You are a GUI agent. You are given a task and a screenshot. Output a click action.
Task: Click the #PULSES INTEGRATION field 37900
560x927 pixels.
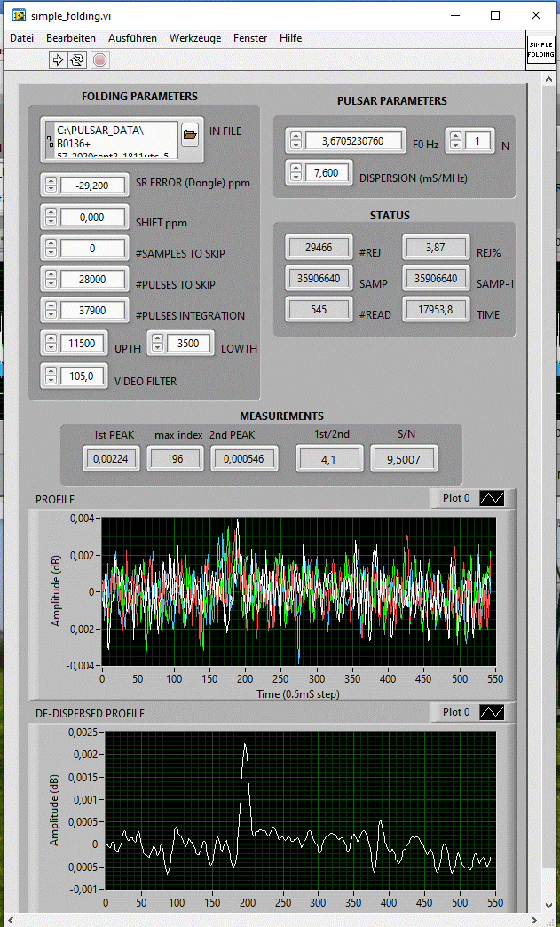[x=93, y=310]
